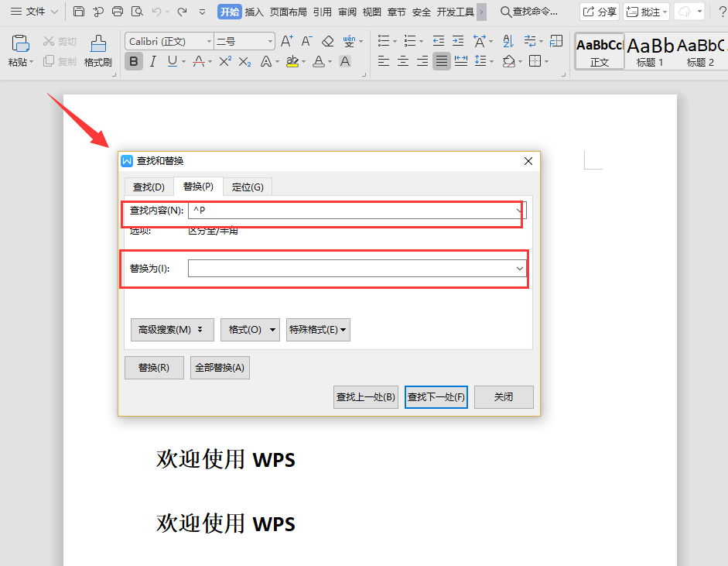This screenshot has height=566, width=728.
Task: Align text left
Action: coord(384,61)
